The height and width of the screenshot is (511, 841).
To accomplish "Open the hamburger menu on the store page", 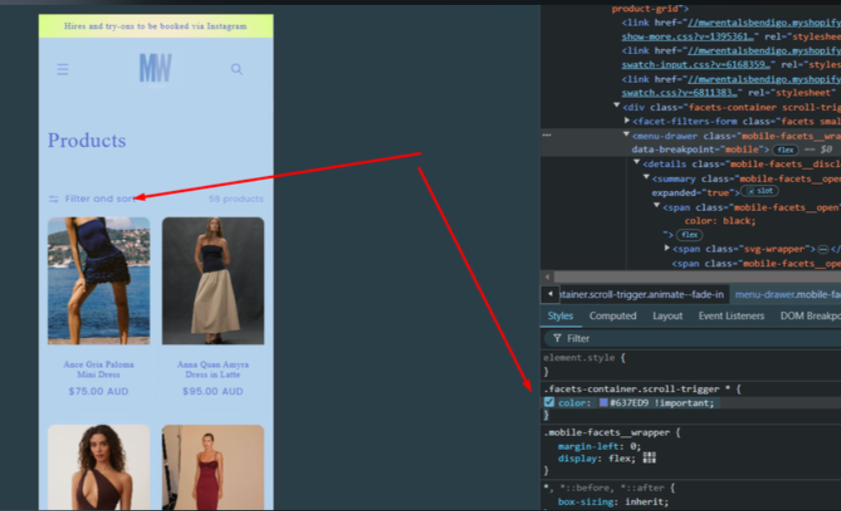I will 63,69.
